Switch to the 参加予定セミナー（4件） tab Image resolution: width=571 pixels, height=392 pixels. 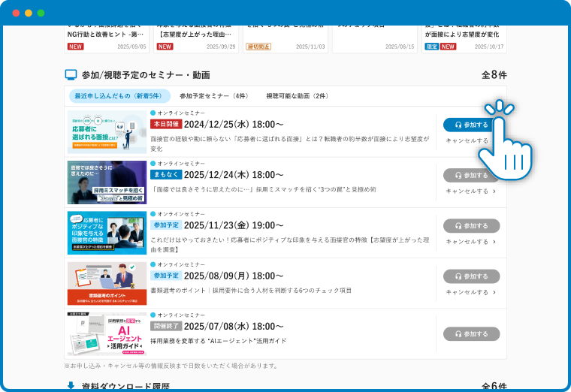(x=214, y=96)
